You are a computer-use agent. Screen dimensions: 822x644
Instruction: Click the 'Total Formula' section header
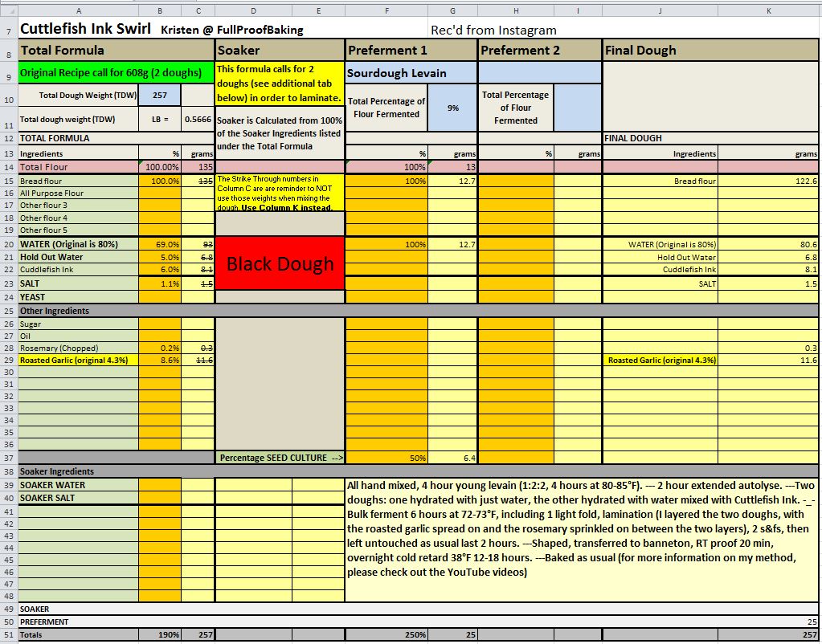click(x=117, y=51)
